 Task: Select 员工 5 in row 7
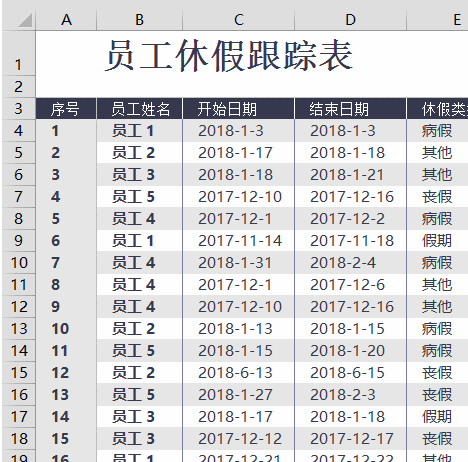click(x=139, y=197)
